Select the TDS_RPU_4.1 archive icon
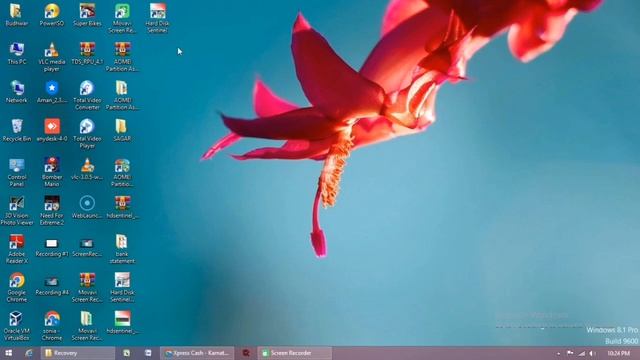This screenshot has height=360, width=640. [x=87, y=53]
